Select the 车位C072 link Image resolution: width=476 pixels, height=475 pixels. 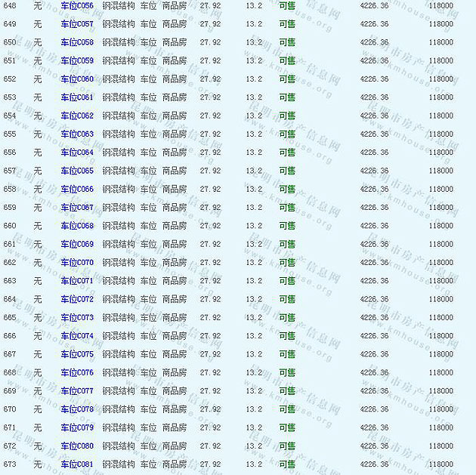[x=77, y=300]
